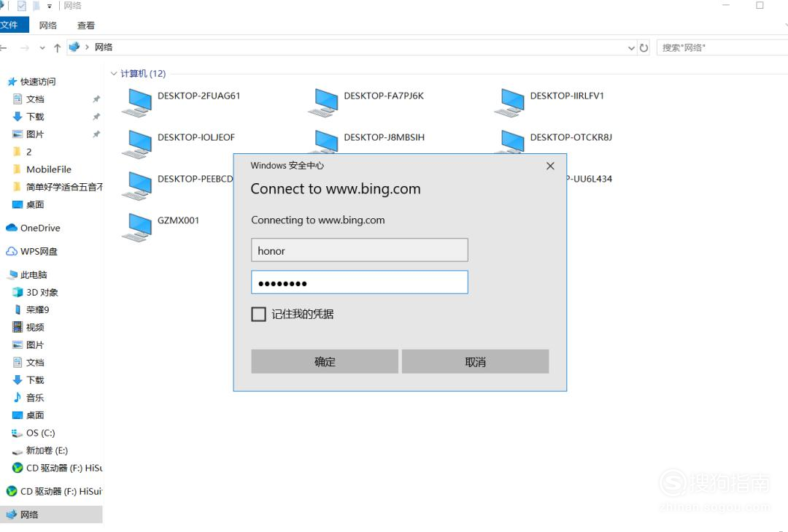
Task: Click the 搜索"网络" search box
Action: tap(722, 47)
